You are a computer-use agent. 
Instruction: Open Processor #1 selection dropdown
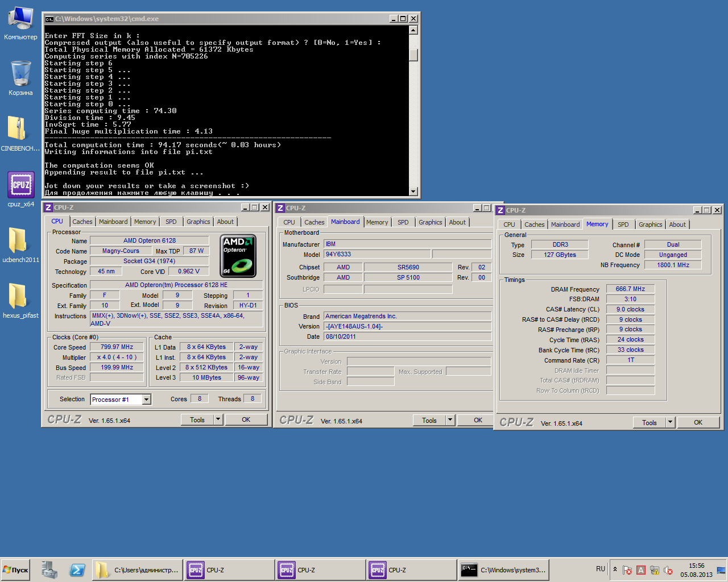click(x=146, y=400)
